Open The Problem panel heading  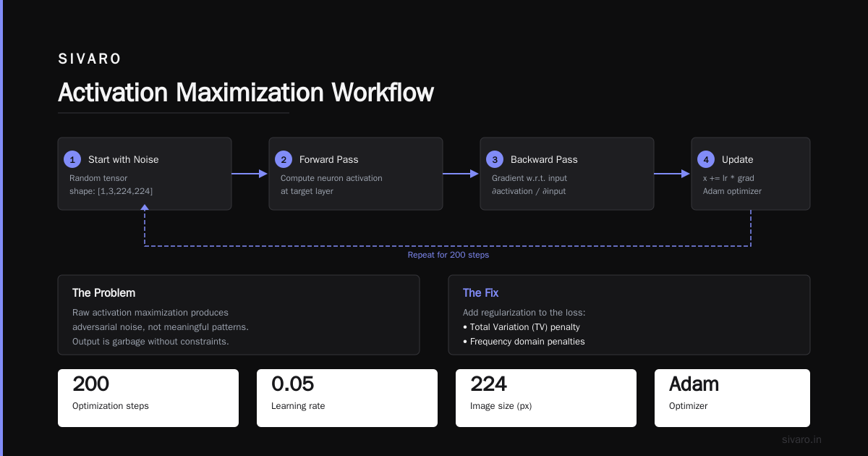103,293
